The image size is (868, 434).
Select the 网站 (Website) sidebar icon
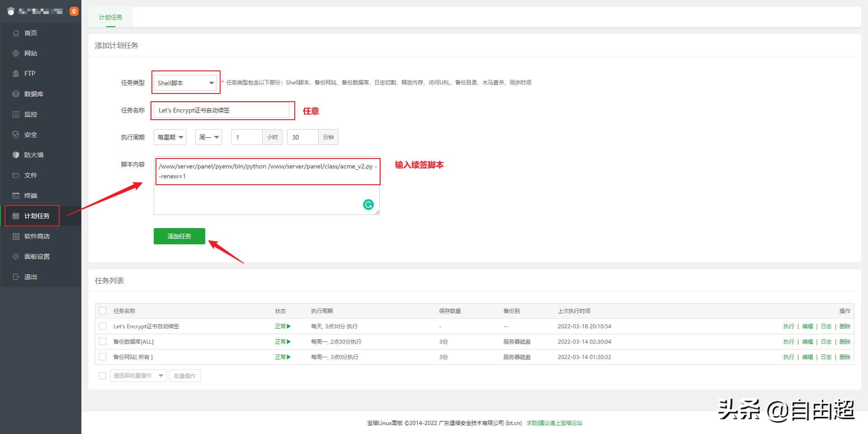tap(31, 53)
